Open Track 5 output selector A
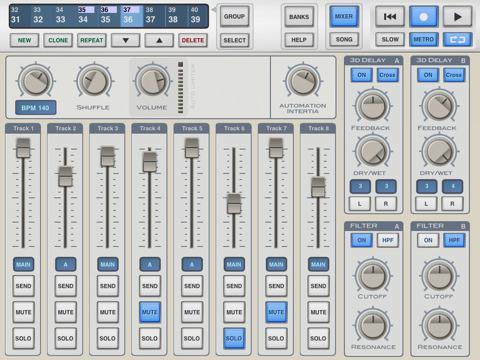This screenshot has height=360, width=480. [x=192, y=264]
